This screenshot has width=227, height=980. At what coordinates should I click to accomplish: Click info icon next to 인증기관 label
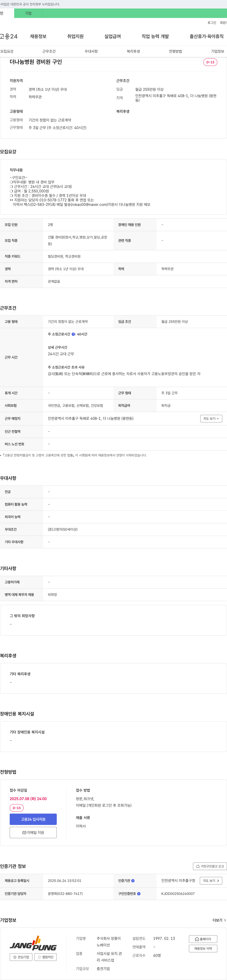(133, 881)
